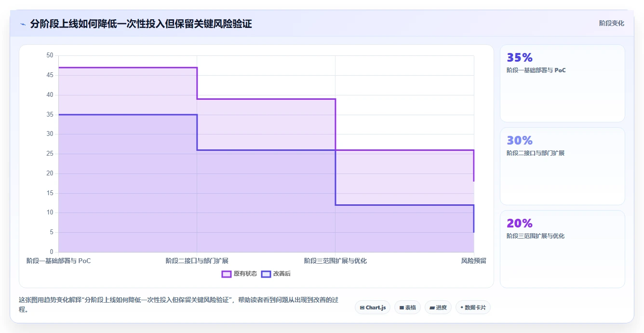644x333 pixels.
Task: Click the 改善后 legend label
Action: 282,274
